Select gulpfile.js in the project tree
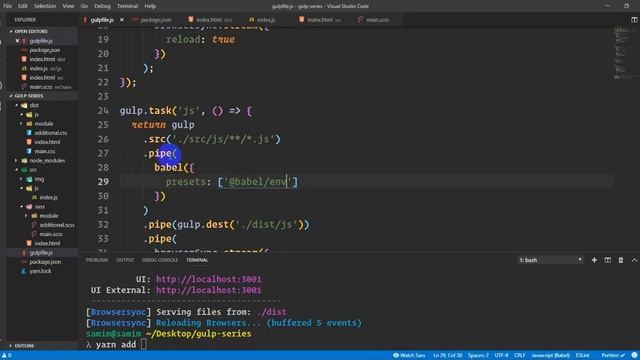Viewport: 640px width, 360px height. 41,253
